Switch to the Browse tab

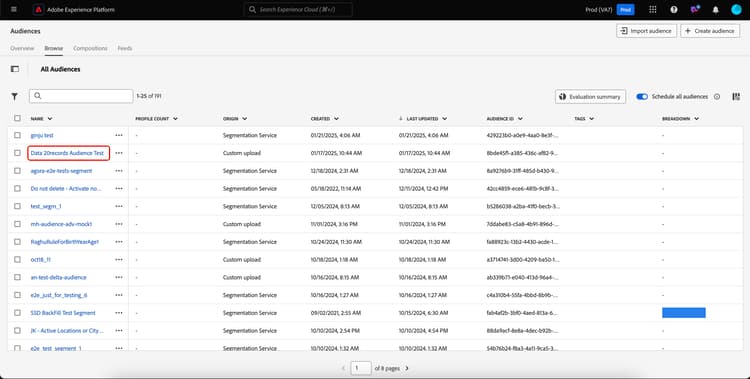[54, 48]
